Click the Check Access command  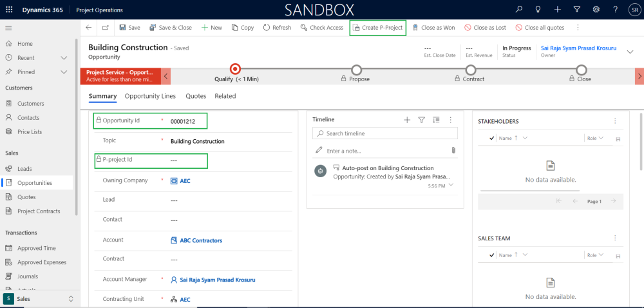[321, 28]
